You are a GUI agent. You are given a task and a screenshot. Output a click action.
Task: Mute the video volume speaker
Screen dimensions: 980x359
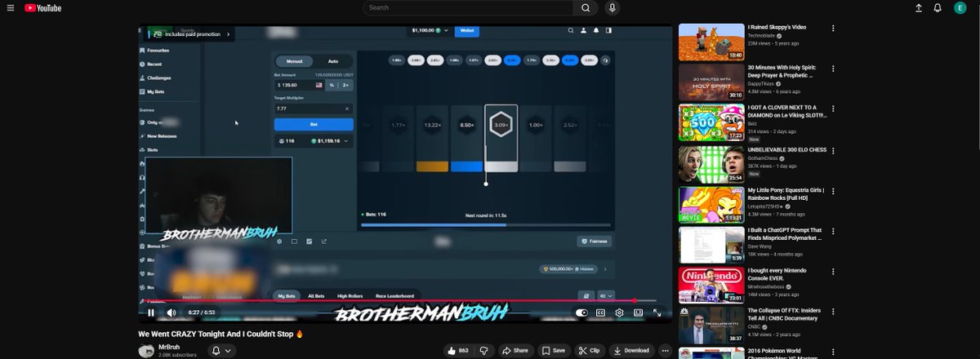click(171, 312)
